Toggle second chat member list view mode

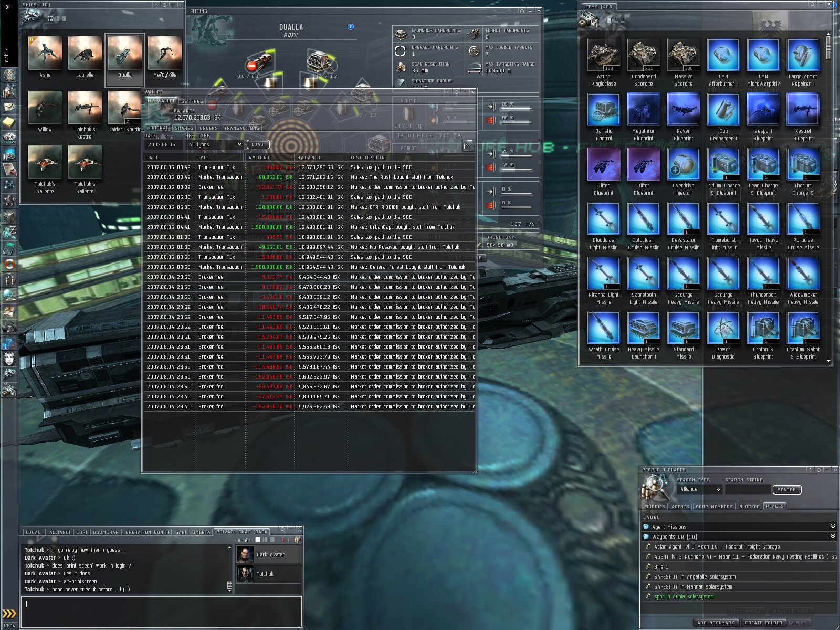[265, 539]
